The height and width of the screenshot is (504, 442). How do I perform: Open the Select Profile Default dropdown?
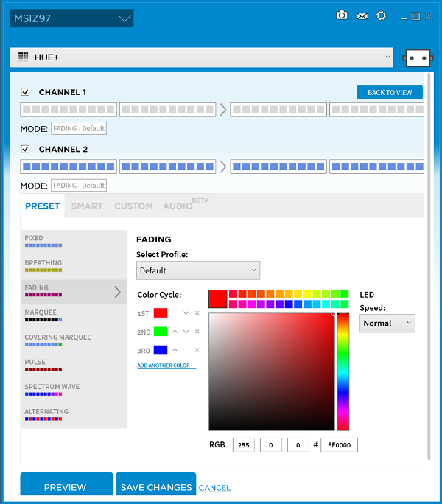(198, 270)
